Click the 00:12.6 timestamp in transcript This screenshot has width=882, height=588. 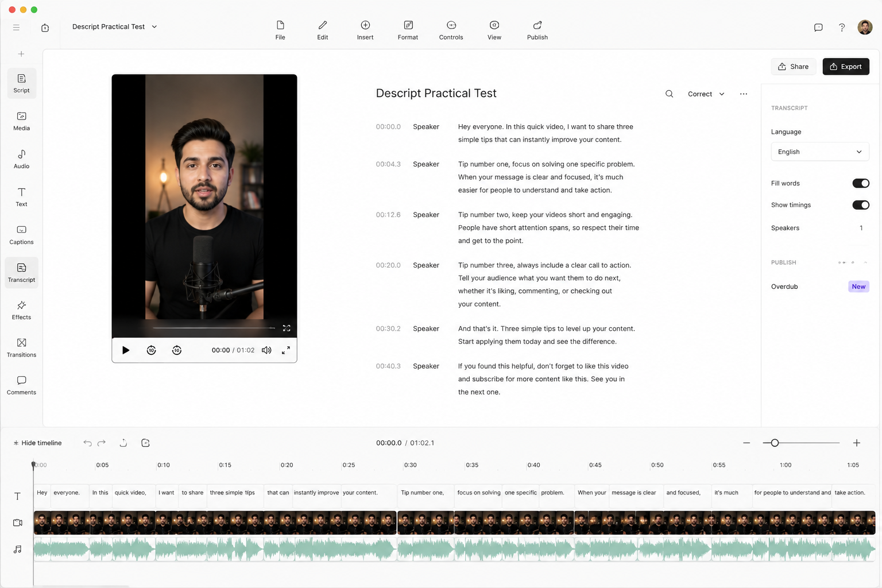coord(388,215)
